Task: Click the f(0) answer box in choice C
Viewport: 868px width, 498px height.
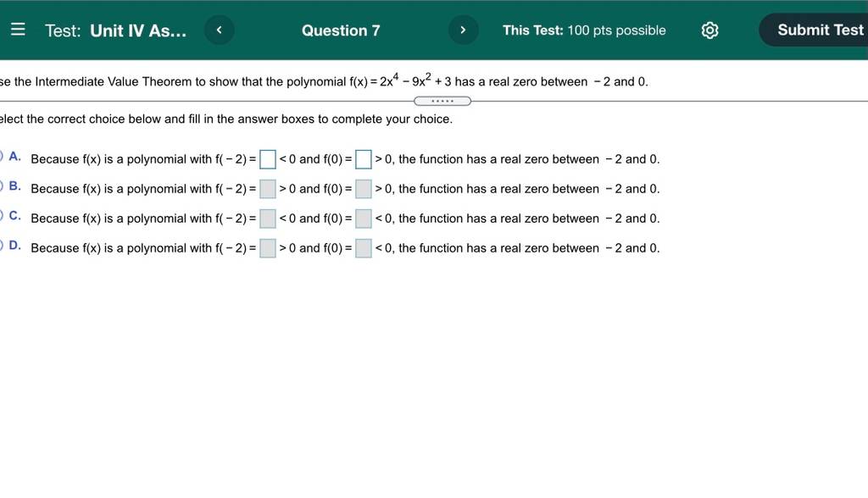Action: click(363, 219)
